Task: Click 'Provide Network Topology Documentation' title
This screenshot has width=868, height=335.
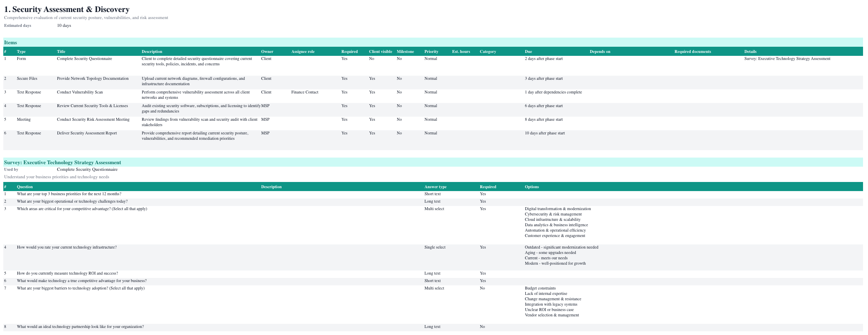Action: coord(93,79)
